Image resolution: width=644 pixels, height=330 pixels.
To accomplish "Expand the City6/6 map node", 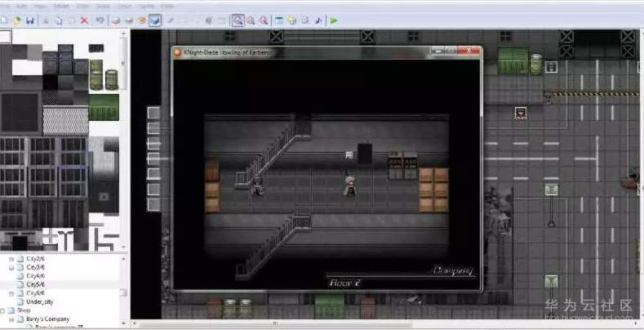I will tap(11, 293).
